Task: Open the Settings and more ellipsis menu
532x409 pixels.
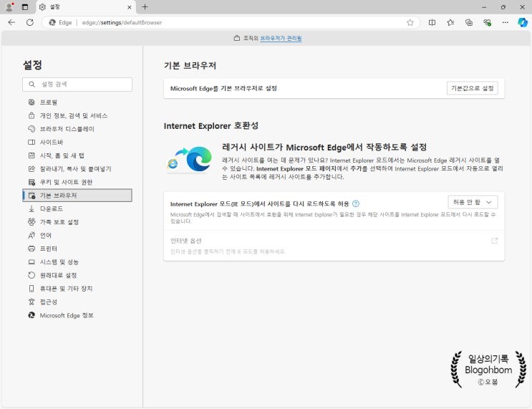Action: pyautogui.click(x=506, y=23)
